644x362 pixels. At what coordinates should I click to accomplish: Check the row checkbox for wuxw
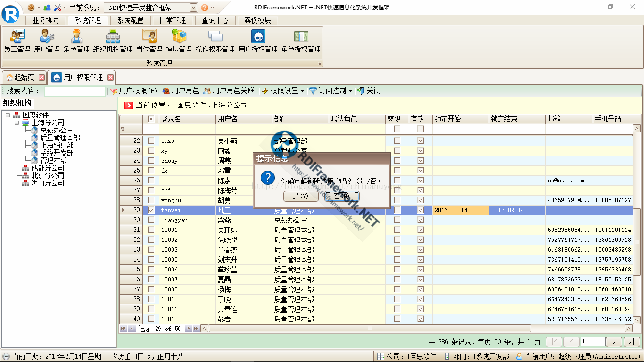tap(151, 140)
